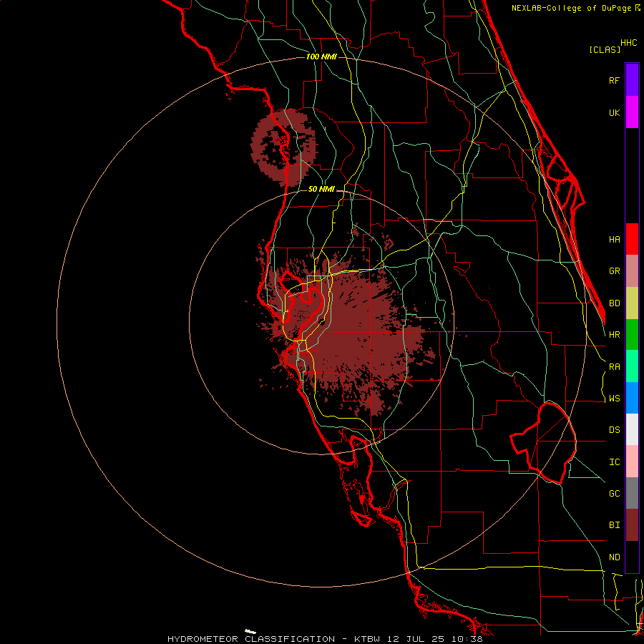This screenshot has height=644, width=644.
Task: Click the 'NEXLAB-College of DuPage' credit text
Action: 571,8
